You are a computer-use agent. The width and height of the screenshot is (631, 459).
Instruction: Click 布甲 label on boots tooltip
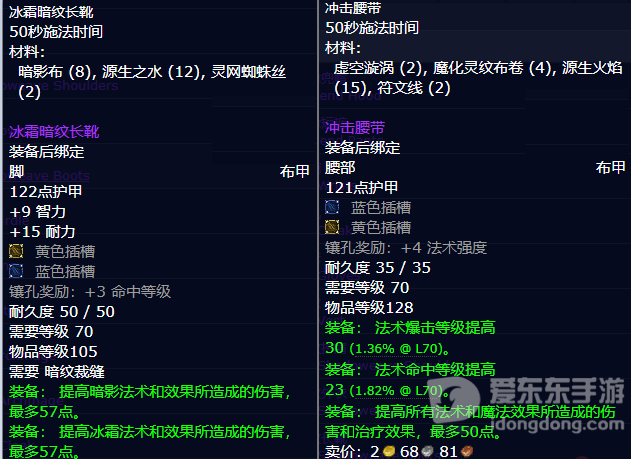(x=295, y=171)
